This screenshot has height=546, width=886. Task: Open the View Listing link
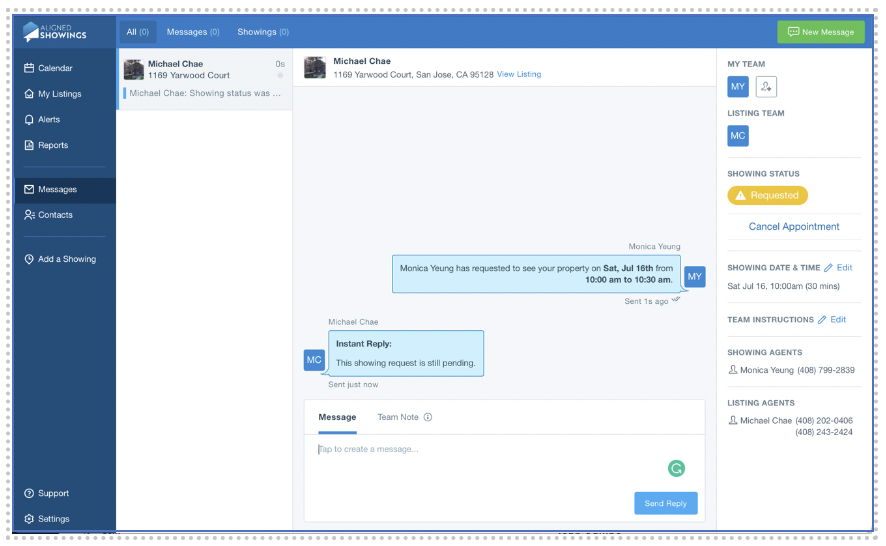tap(519, 74)
